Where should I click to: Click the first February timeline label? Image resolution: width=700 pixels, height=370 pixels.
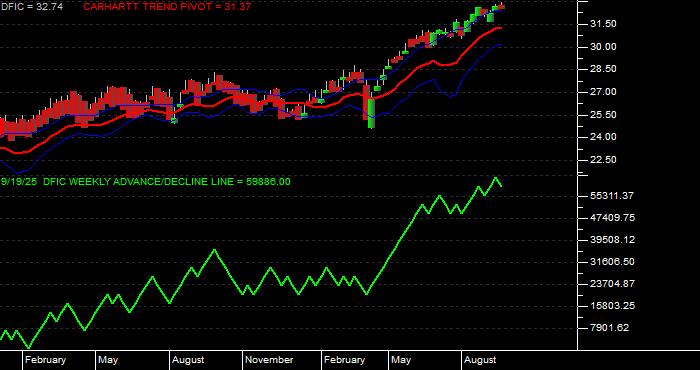tap(45, 360)
